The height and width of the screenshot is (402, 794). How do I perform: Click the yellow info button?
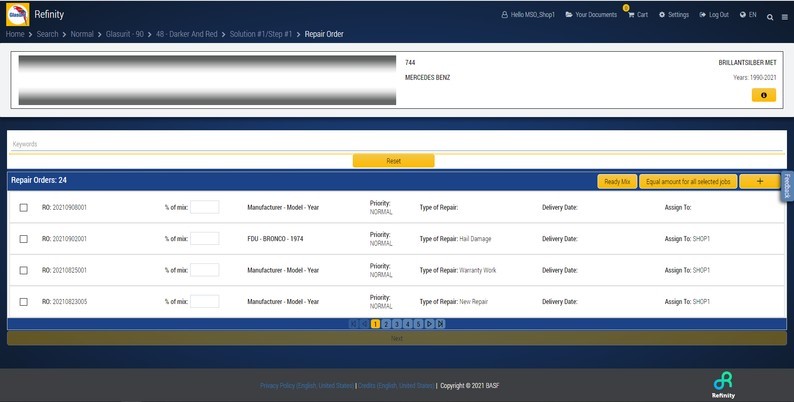764,95
